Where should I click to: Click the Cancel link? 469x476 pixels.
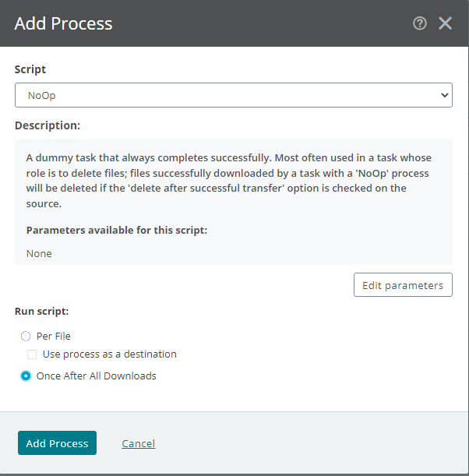point(139,443)
